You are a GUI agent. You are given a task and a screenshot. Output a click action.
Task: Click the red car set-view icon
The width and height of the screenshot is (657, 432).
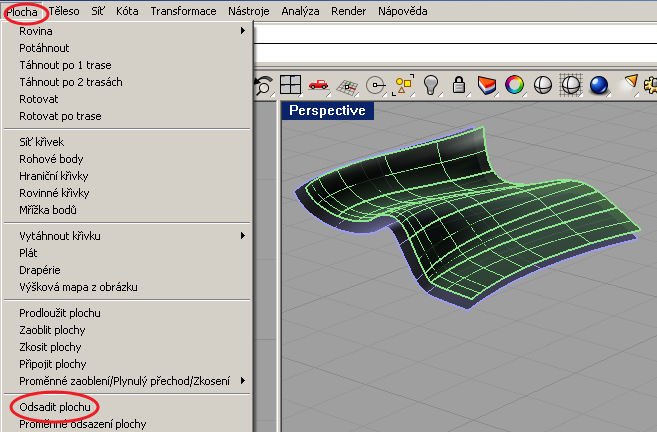pos(318,85)
